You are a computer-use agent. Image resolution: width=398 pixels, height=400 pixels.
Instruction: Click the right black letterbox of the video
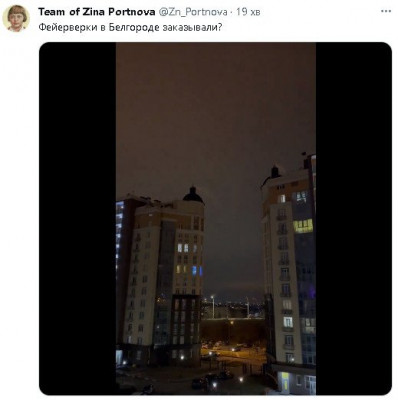pos(354,219)
